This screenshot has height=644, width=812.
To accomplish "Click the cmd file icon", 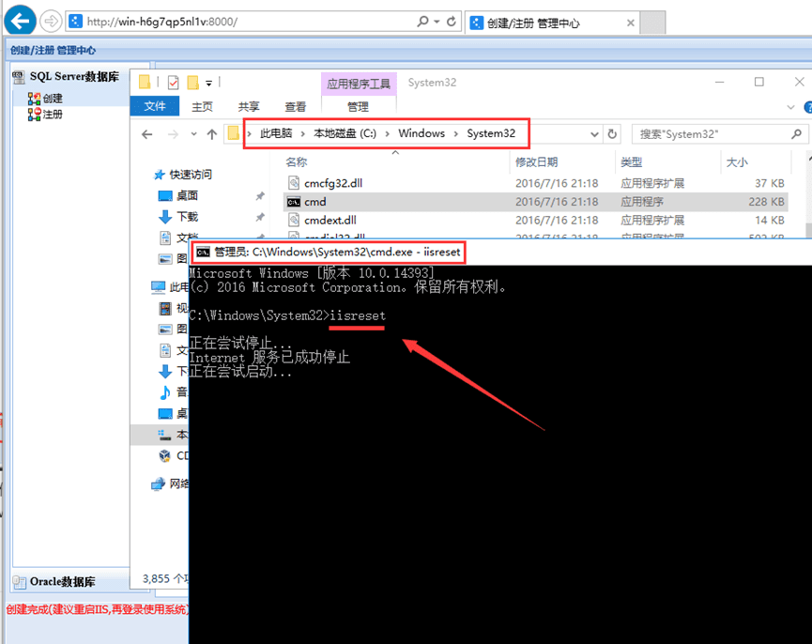I will tap(294, 203).
